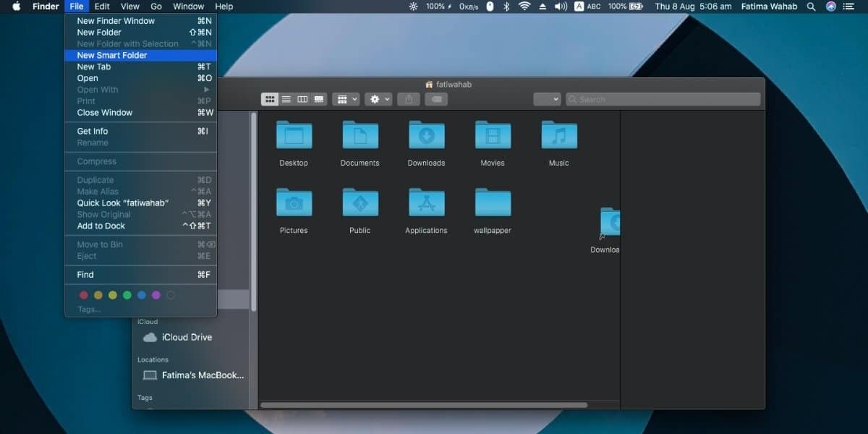The image size is (868, 434).
Task: Open Notification Center from the menu bar
Action: point(850,7)
